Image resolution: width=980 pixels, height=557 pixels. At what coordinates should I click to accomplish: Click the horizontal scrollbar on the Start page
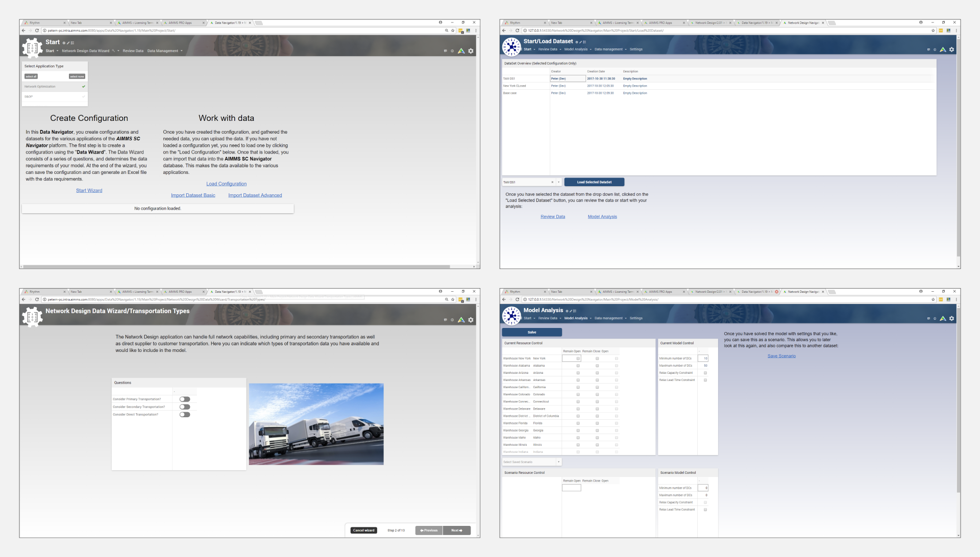coord(236,266)
